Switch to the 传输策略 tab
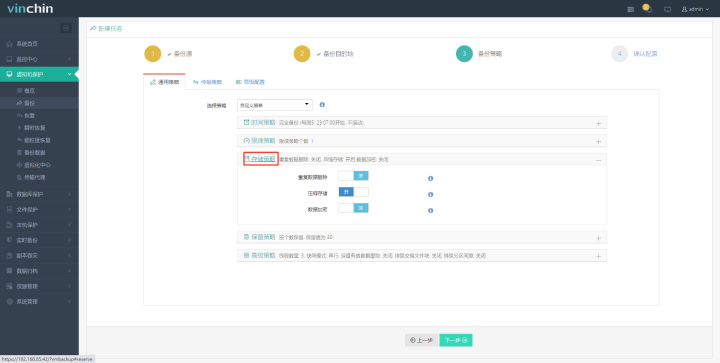The image size is (720, 363). pos(208,82)
